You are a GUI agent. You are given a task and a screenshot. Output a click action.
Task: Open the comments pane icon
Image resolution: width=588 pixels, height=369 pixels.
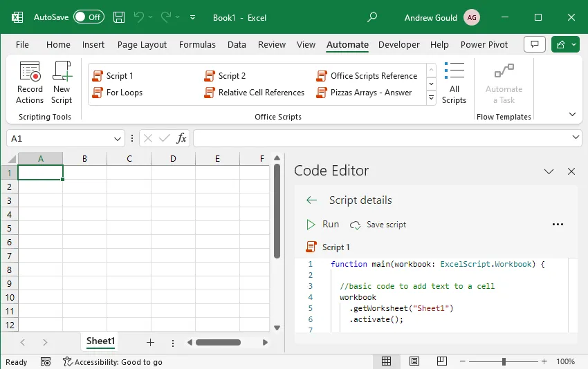(534, 45)
